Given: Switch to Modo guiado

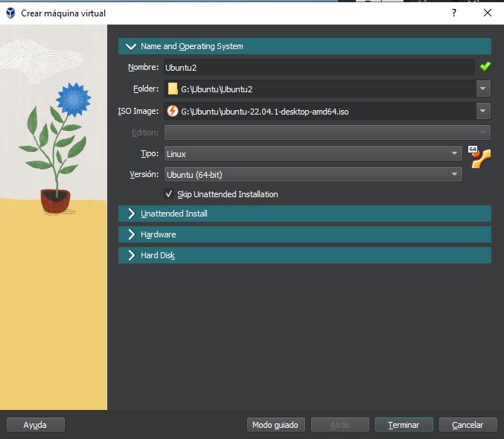Looking at the screenshot, I should coord(275,425).
